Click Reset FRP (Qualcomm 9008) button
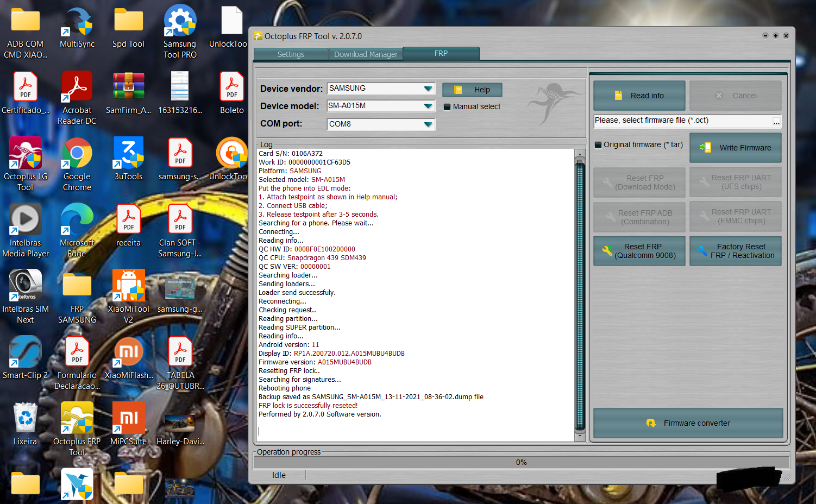 (639, 251)
